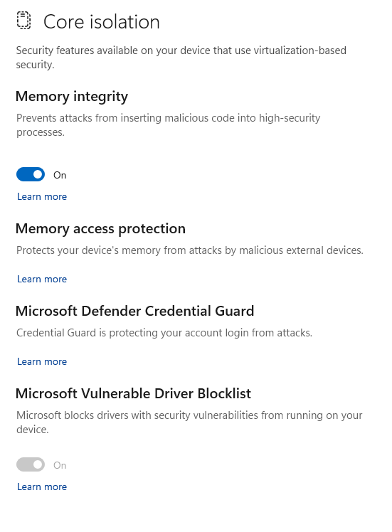Image resolution: width=392 pixels, height=532 pixels.
Task: Select the Memory integrity heading
Action: click(72, 97)
